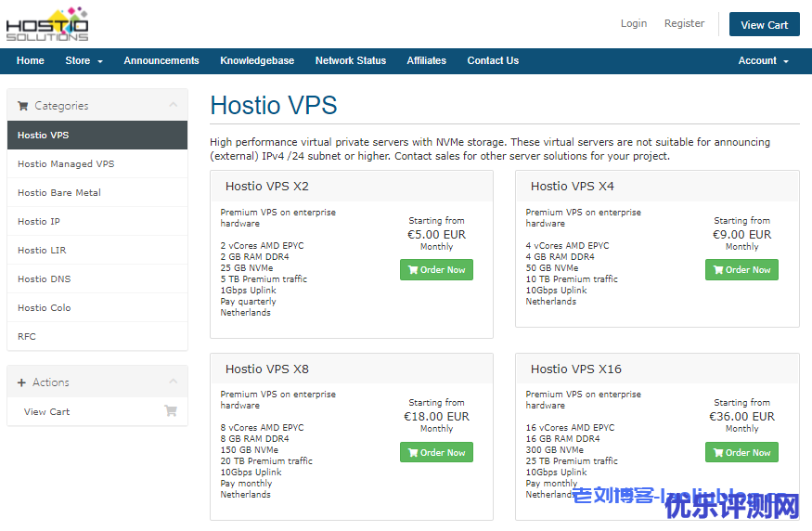
Task: Select Hostio Bare Metal category
Action: pyautogui.click(x=59, y=193)
